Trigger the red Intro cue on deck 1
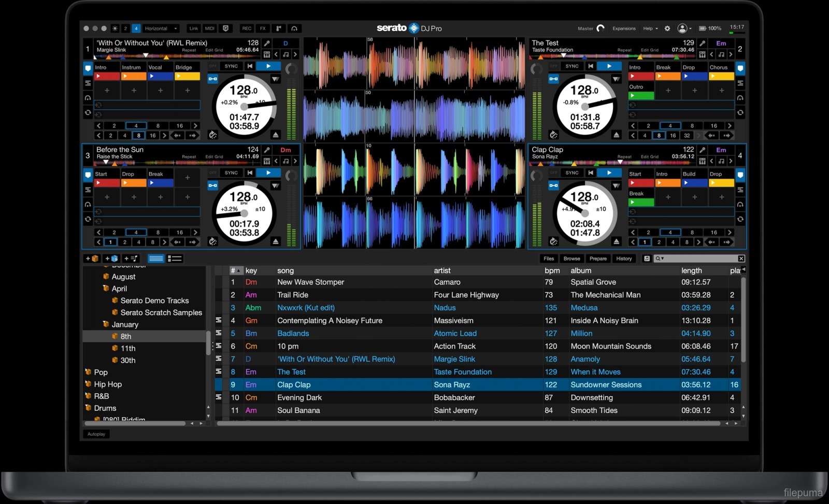This screenshot has height=504, width=829. pyautogui.click(x=107, y=77)
